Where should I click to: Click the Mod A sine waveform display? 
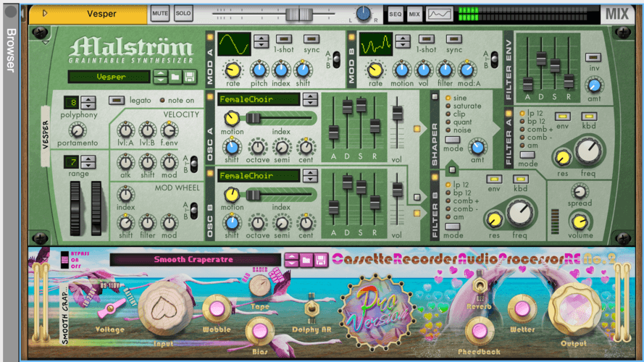pyautogui.click(x=234, y=44)
